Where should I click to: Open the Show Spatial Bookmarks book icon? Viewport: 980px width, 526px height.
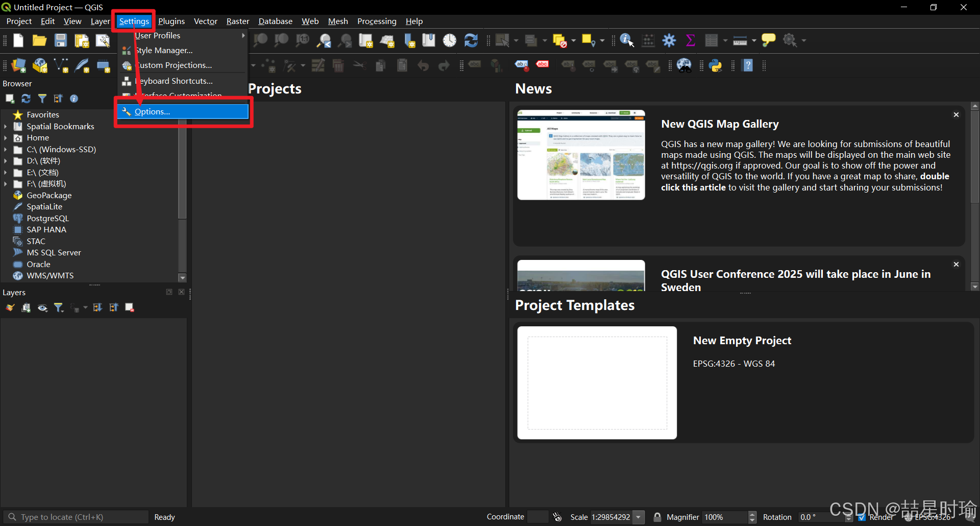[x=429, y=40]
